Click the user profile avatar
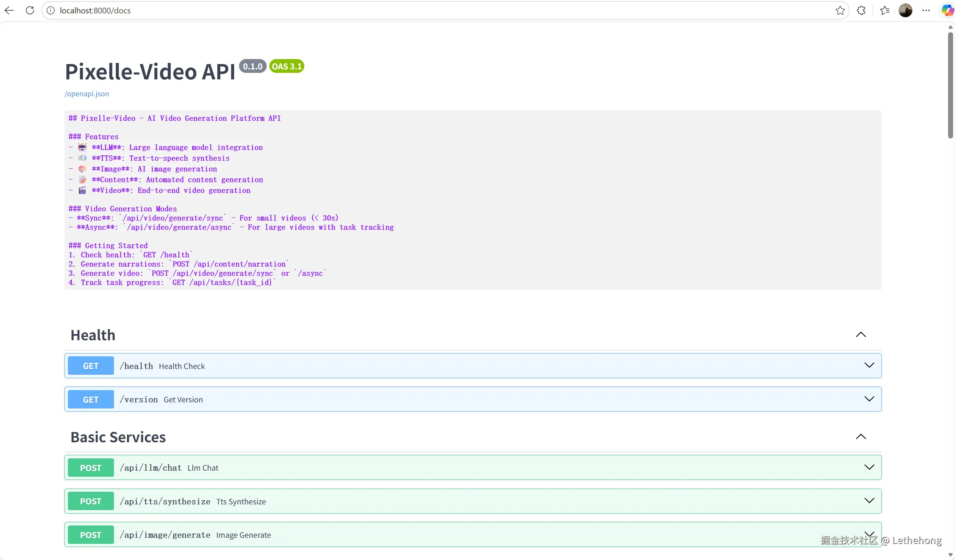This screenshot has height=560, width=955. click(x=906, y=10)
